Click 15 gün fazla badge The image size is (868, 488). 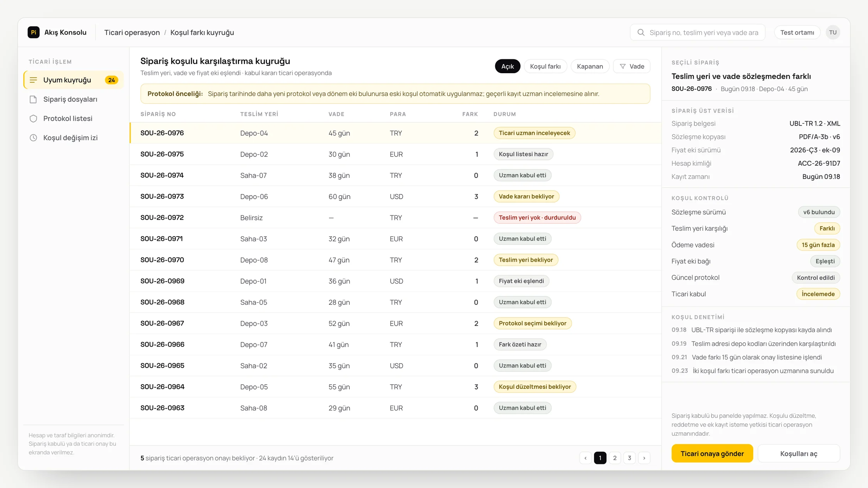point(818,245)
